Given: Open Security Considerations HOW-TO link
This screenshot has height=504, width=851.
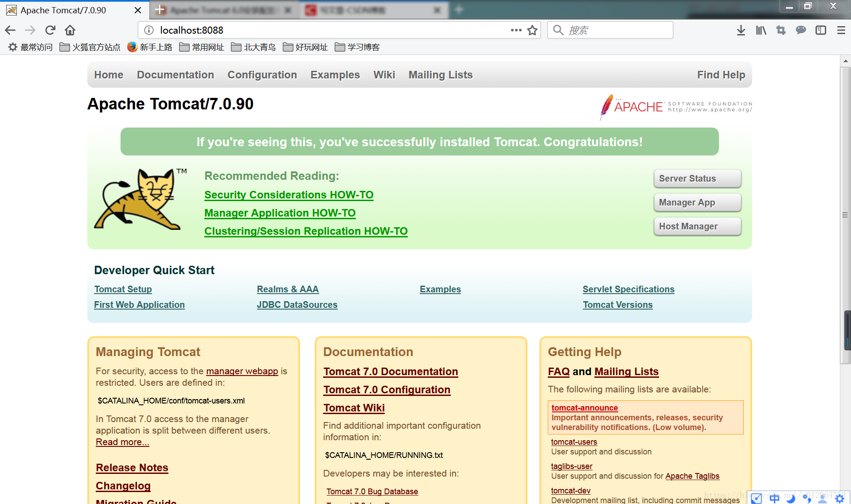Looking at the screenshot, I should pyautogui.click(x=289, y=195).
